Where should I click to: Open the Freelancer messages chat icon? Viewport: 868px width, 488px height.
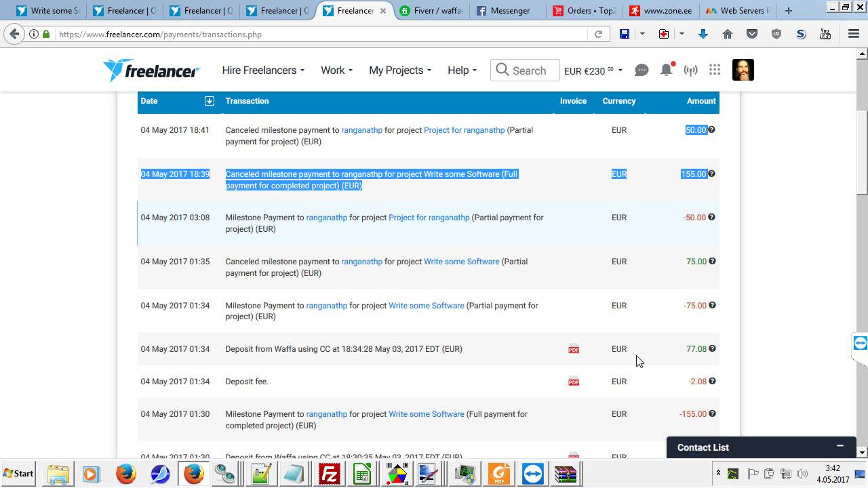click(x=642, y=70)
